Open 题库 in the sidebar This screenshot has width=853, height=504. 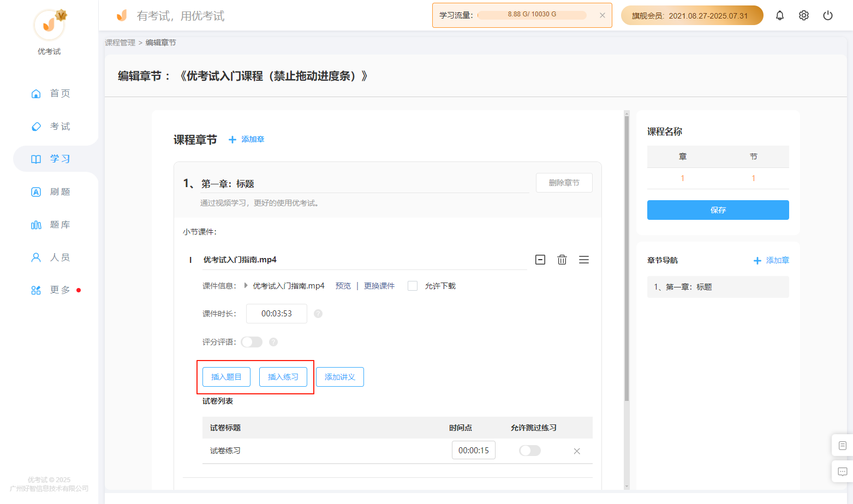(50, 224)
